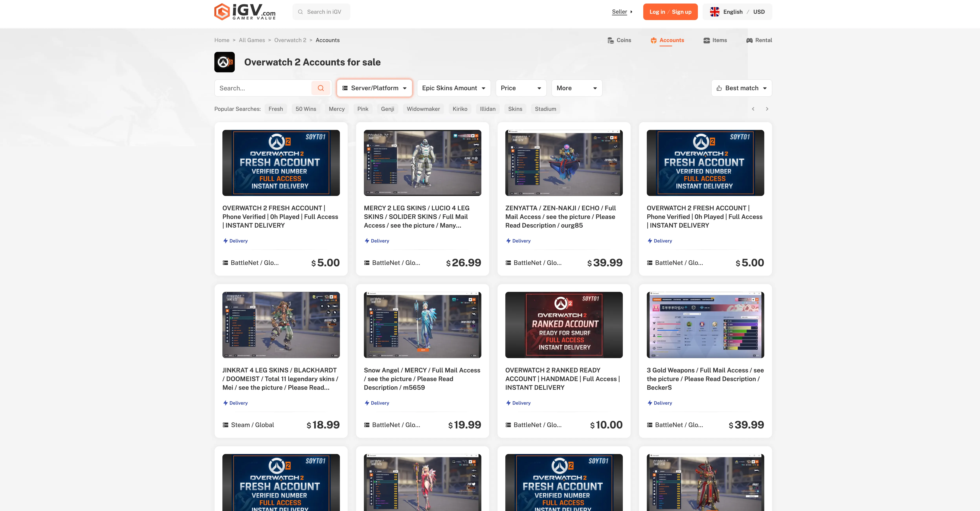This screenshot has height=511, width=980.
Task: Select the Items category icon
Action: point(707,40)
